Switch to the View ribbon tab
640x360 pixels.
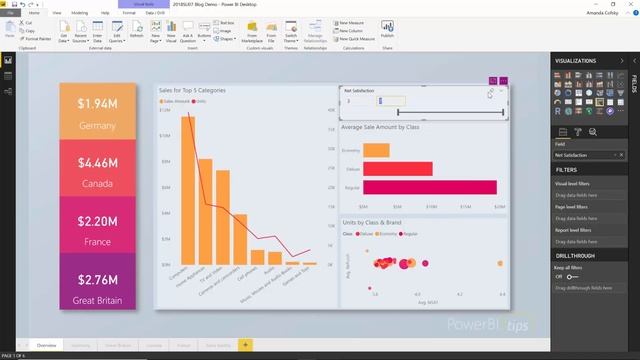coord(57,13)
